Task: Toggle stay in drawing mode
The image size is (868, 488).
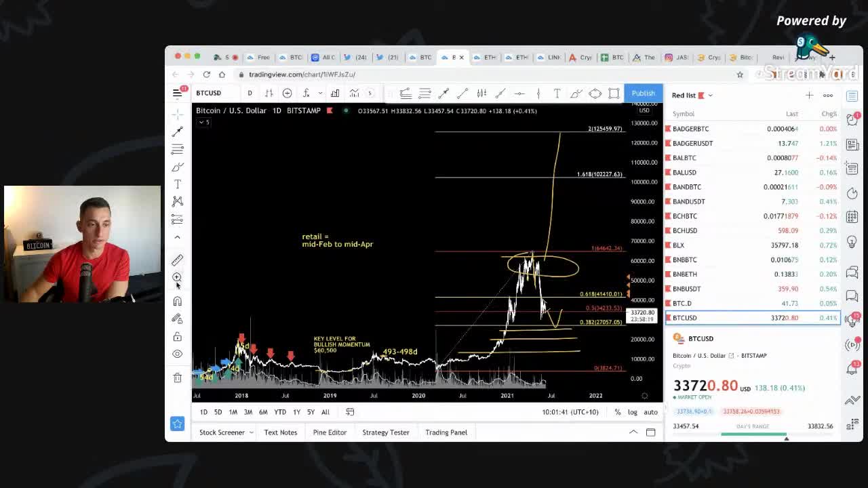Action: pyautogui.click(x=177, y=319)
